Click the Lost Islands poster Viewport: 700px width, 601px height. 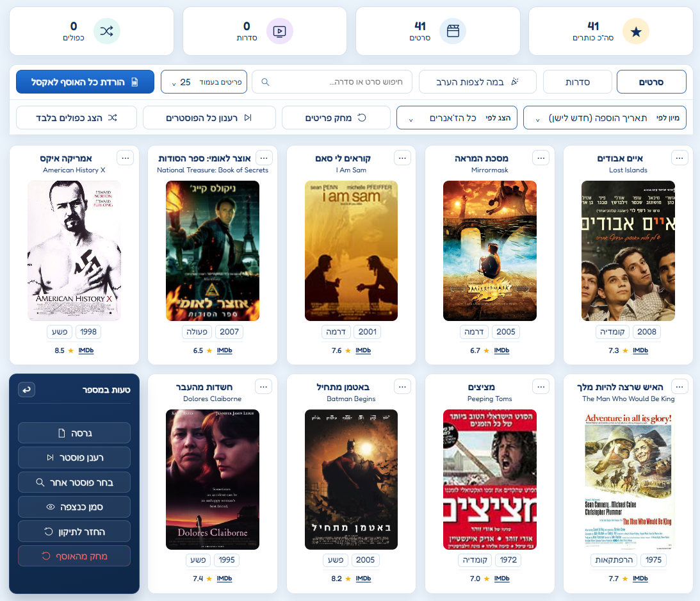[x=628, y=251]
